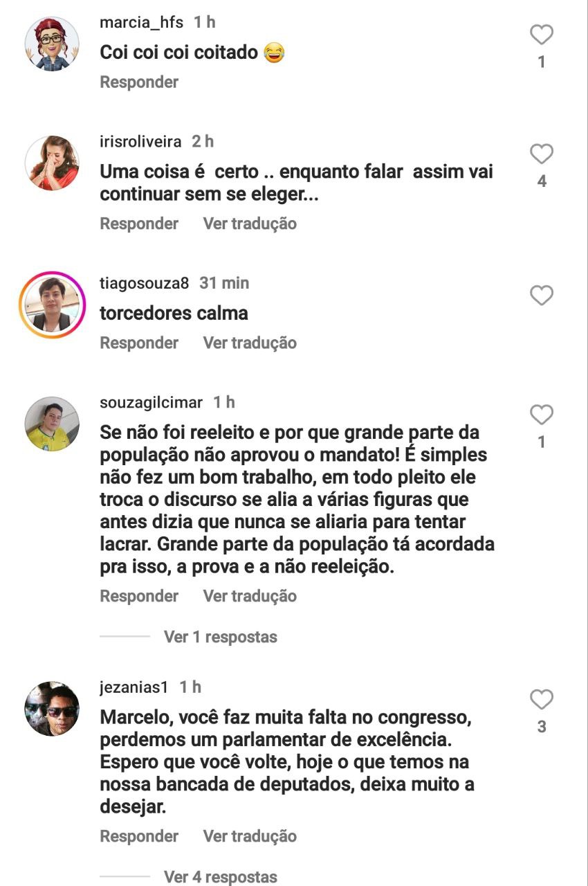
Task: Like marcia_hfs's comment with the heart
Action: coord(542,35)
